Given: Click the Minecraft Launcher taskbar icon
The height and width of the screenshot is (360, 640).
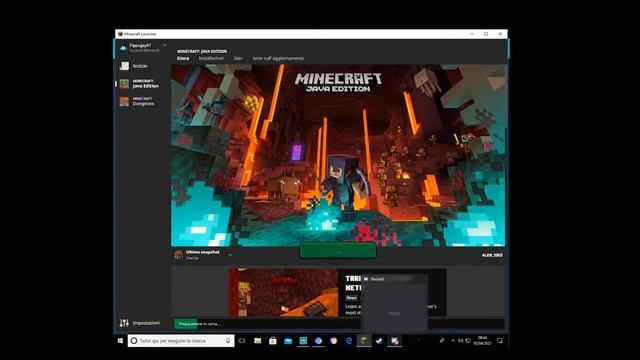Looking at the screenshot, I should point(364,340).
